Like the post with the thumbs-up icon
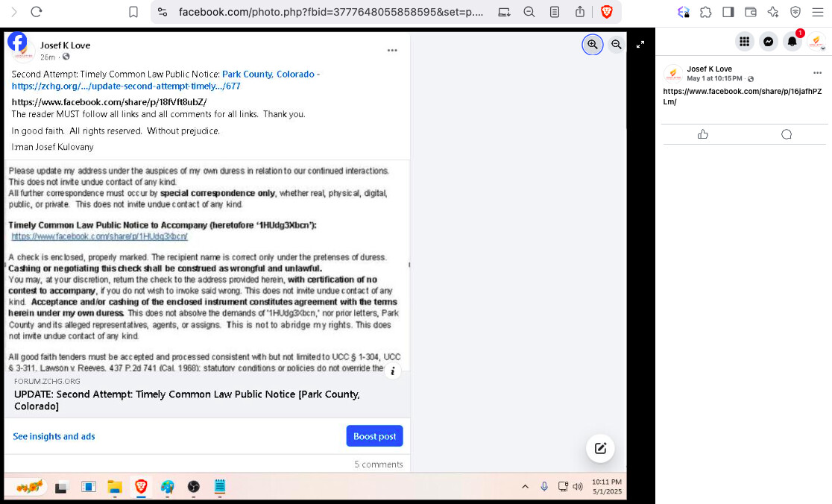832x504 pixels. 703,134
